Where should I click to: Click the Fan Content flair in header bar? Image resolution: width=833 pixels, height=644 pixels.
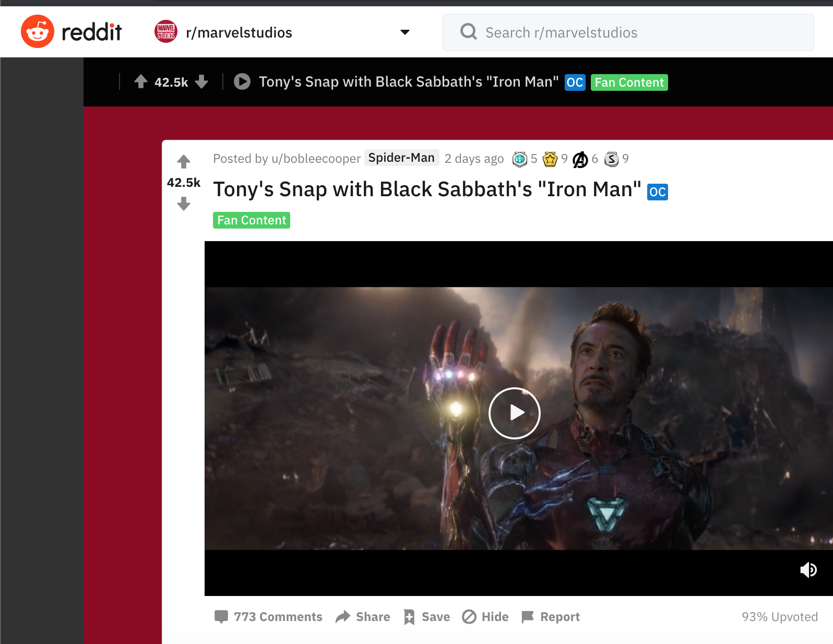coord(629,82)
